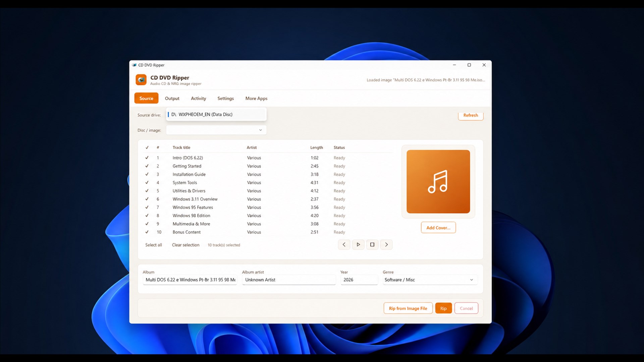Open the Output tab
The image size is (644, 362).
tap(172, 98)
